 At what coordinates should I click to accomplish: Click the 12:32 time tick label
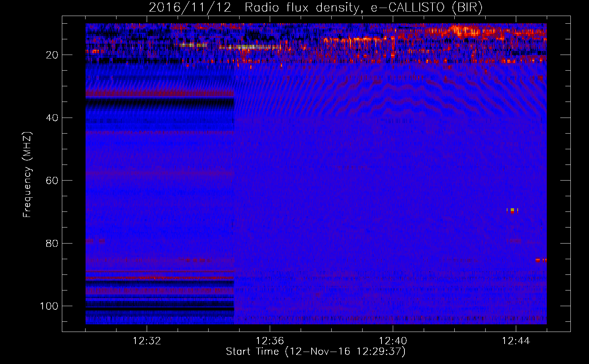click(x=147, y=341)
